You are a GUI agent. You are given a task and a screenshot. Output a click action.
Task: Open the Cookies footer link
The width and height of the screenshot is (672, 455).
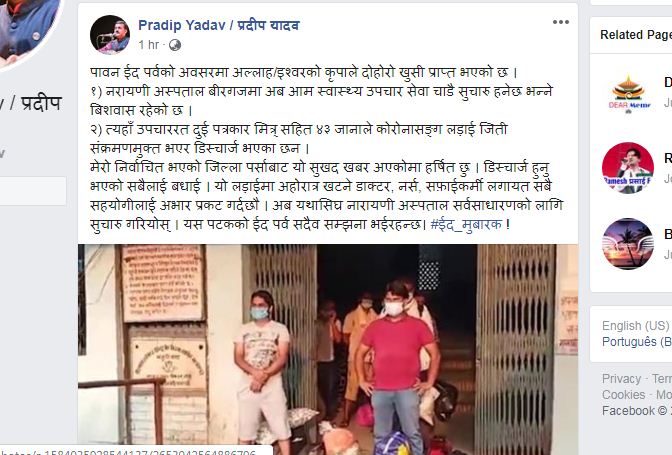[624, 395]
